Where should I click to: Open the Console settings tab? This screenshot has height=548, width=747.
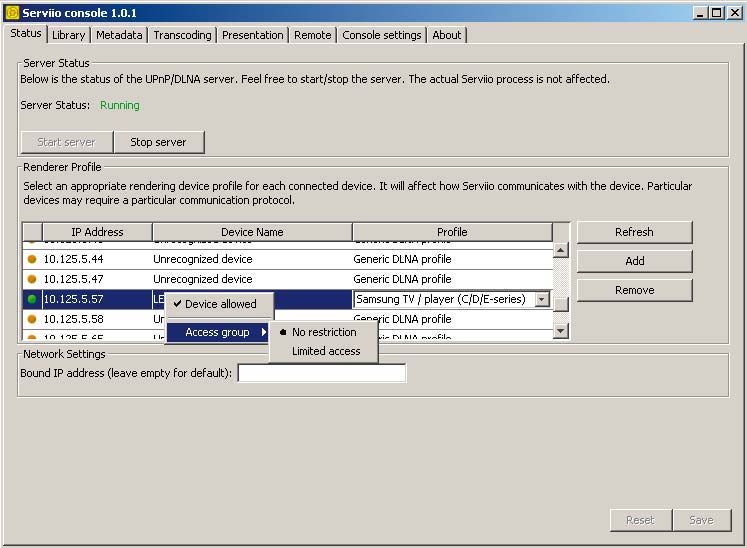pos(382,35)
